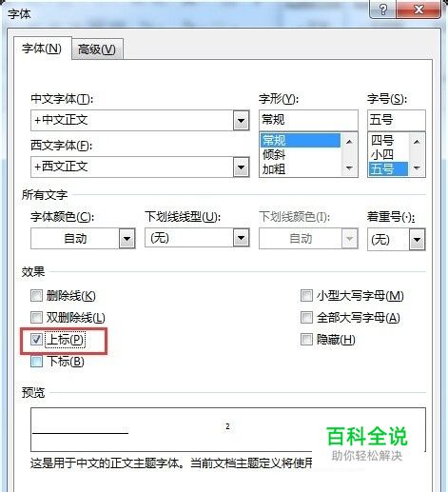
Task: Open the 下划线线型 dropdown
Action: point(241,238)
